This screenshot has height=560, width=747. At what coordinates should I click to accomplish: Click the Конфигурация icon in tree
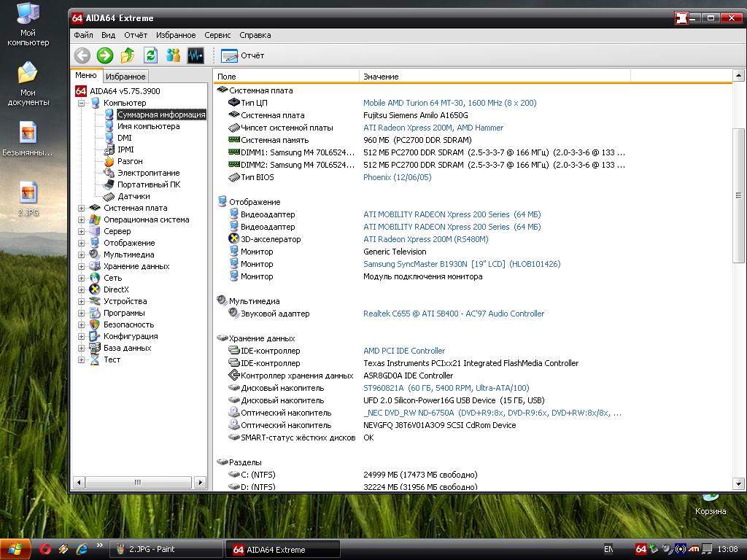click(x=95, y=336)
